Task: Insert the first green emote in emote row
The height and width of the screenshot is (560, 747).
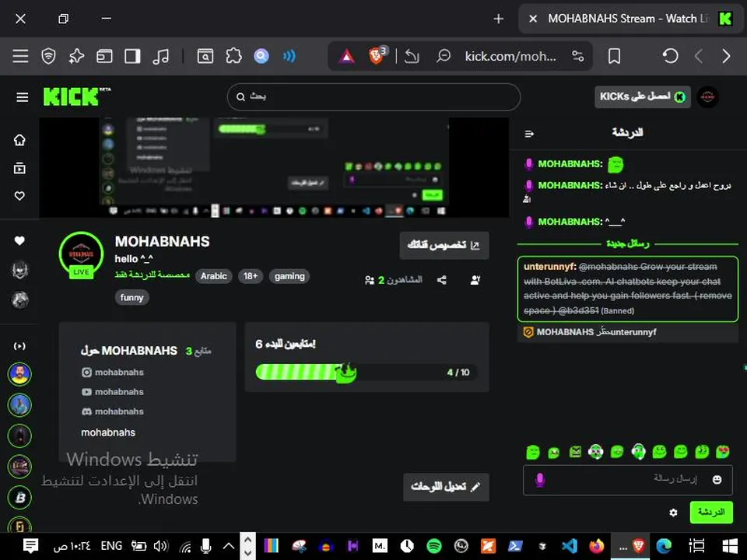Action: 533,452
